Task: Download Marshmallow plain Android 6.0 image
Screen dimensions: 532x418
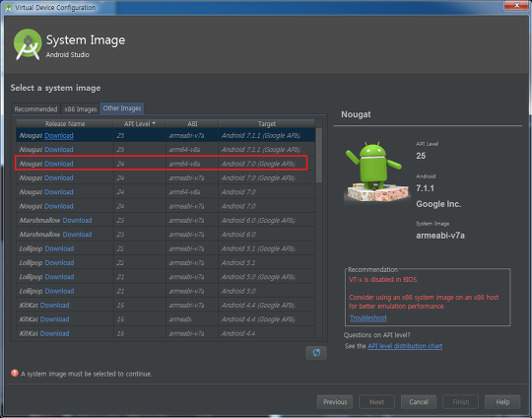Action: coord(77,235)
